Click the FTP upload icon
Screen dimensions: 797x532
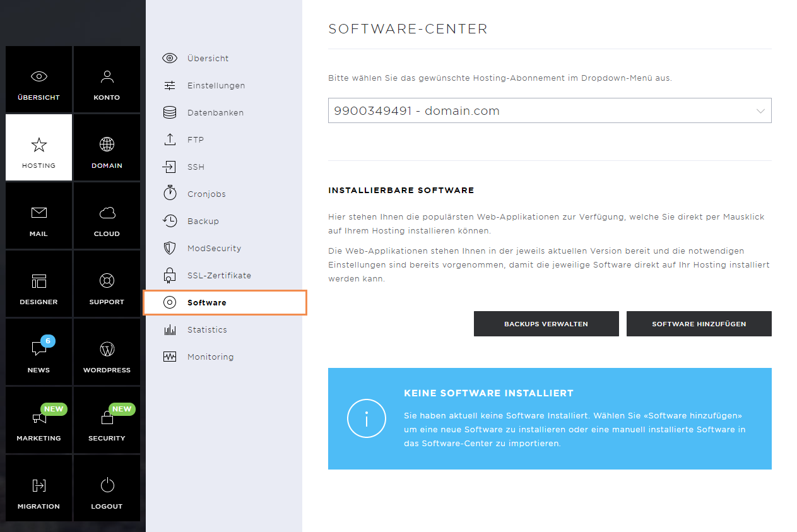(x=170, y=139)
